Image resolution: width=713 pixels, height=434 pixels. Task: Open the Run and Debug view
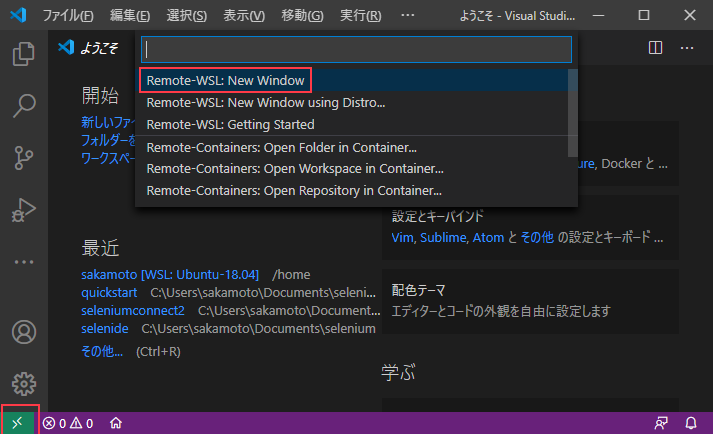click(24, 210)
